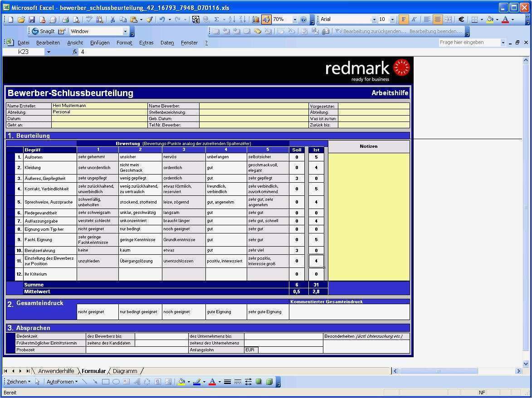Toggle center text alignment
The image size is (532, 398).
point(437,19)
